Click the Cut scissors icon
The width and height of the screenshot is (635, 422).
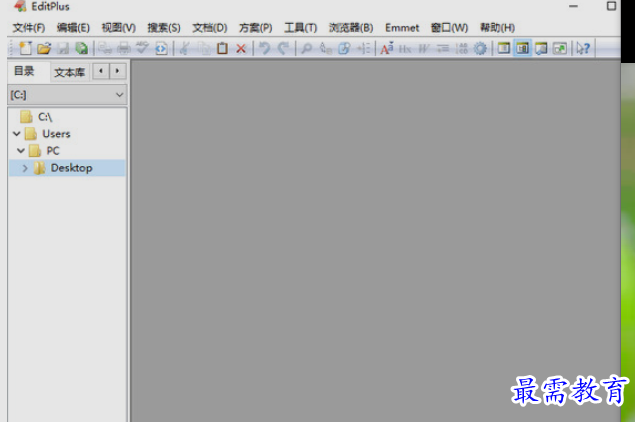(185, 49)
